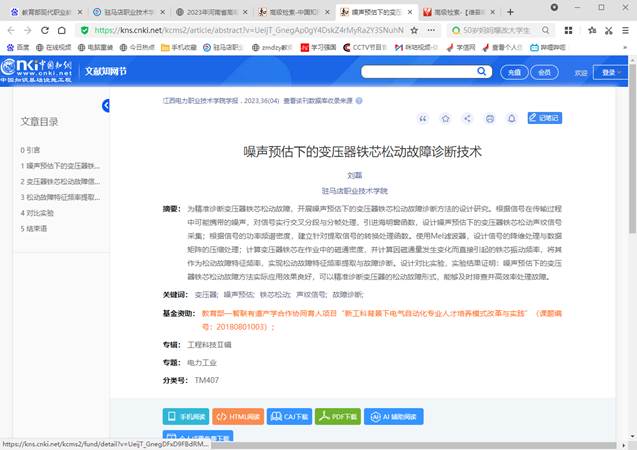The width and height of the screenshot is (637, 450).
Task: Go to the browser home page
Action: point(62,30)
